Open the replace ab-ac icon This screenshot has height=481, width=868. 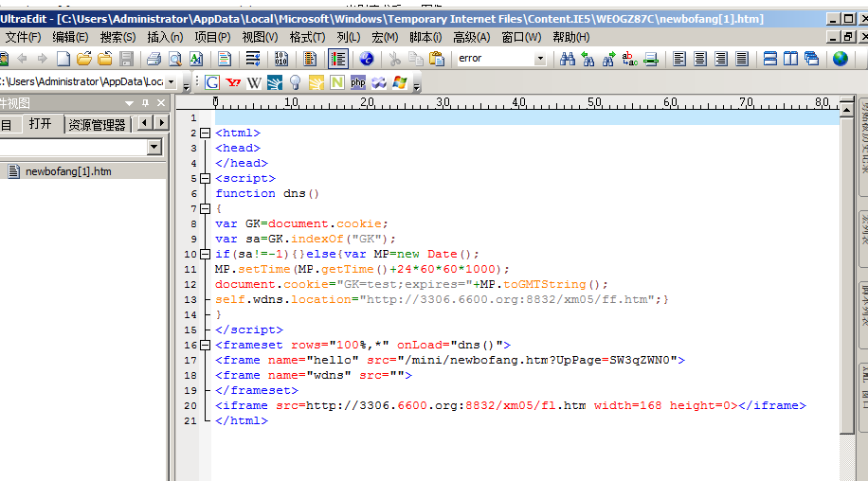[x=630, y=59]
